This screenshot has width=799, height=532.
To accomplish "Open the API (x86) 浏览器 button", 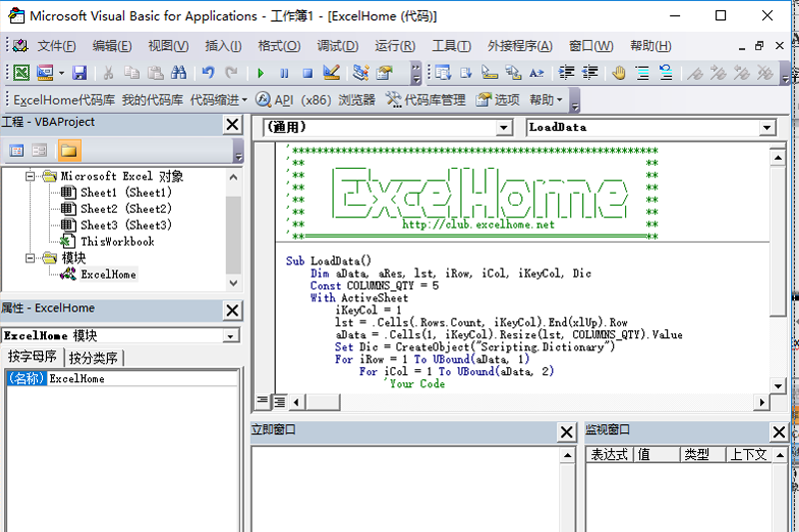I will pyautogui.click(x=315, y=100).
